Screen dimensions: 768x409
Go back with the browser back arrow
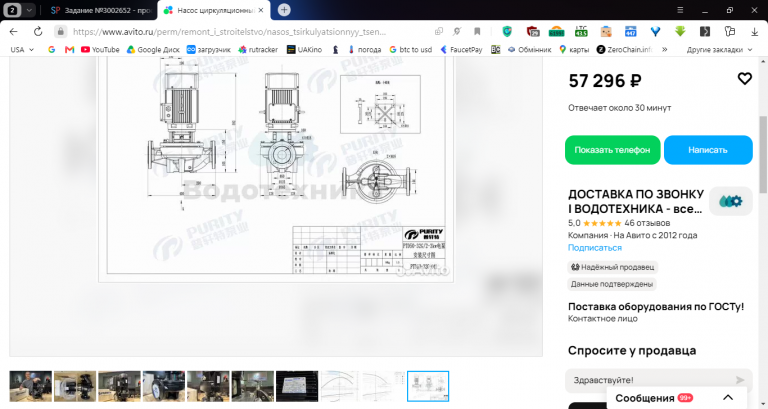(13, 32)
